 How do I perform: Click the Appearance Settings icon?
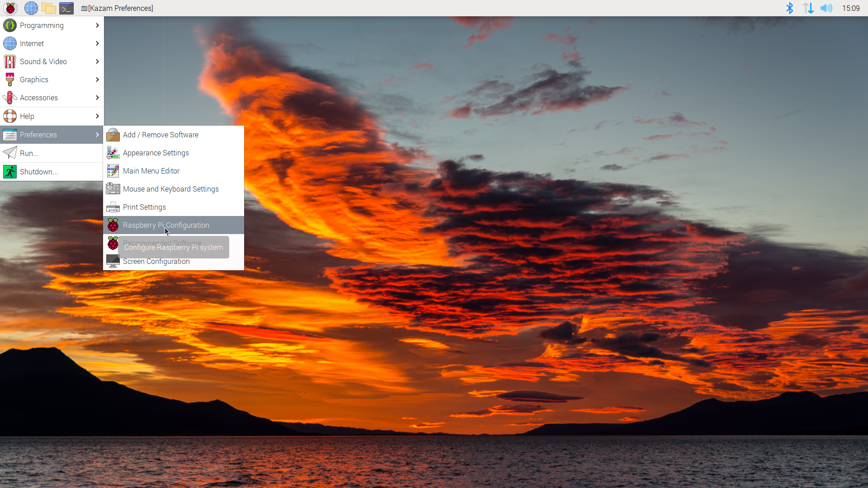113,153
